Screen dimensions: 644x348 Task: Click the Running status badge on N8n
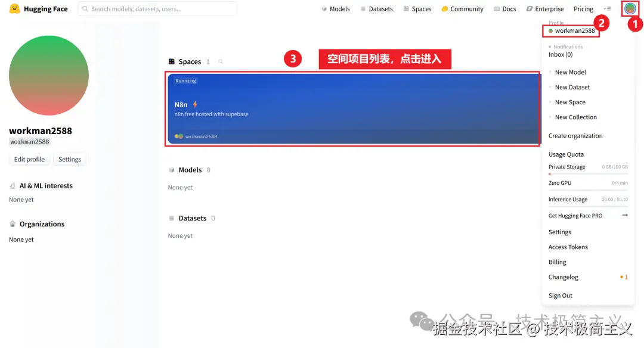click(185, 81)
